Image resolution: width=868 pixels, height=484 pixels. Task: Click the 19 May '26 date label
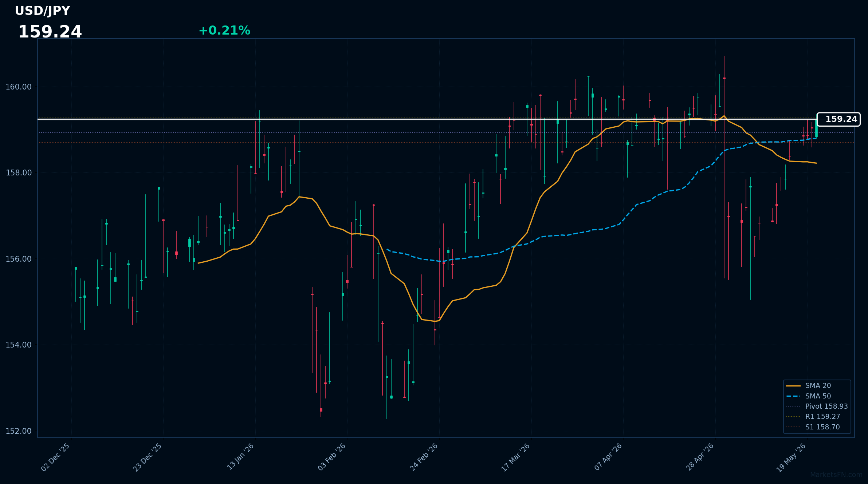[792, 458]
